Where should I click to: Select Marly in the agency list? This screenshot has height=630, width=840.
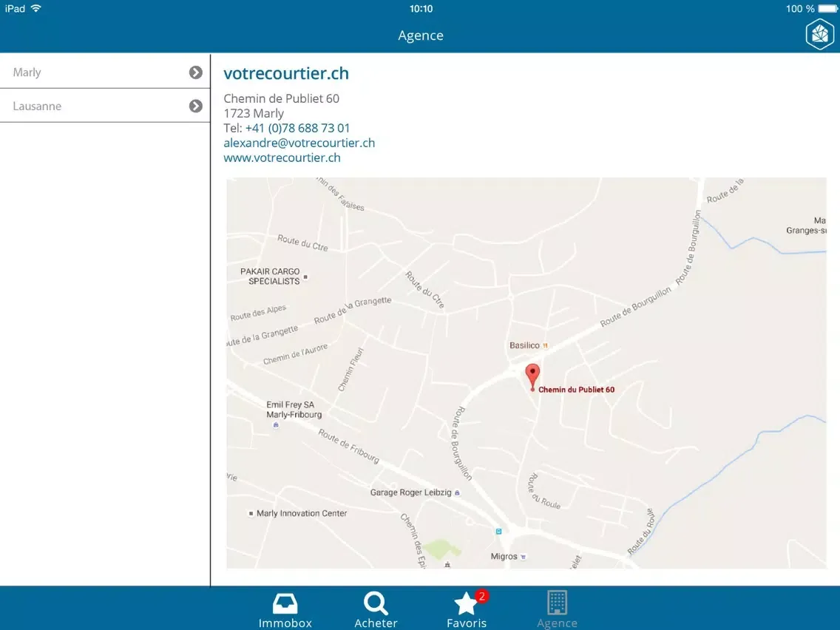click(105, 72)
